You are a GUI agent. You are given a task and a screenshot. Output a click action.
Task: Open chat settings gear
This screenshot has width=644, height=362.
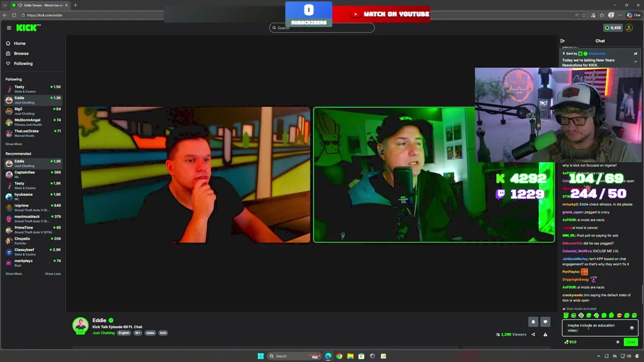pos(618,342)
